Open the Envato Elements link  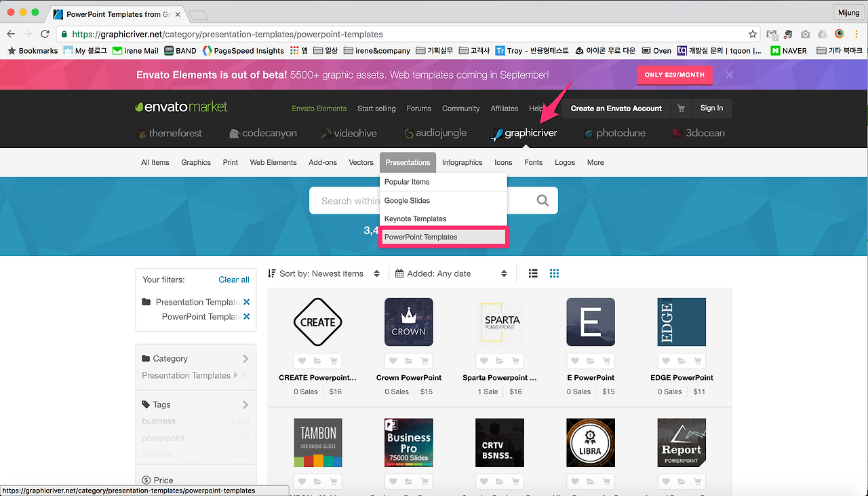pos(319,109)
